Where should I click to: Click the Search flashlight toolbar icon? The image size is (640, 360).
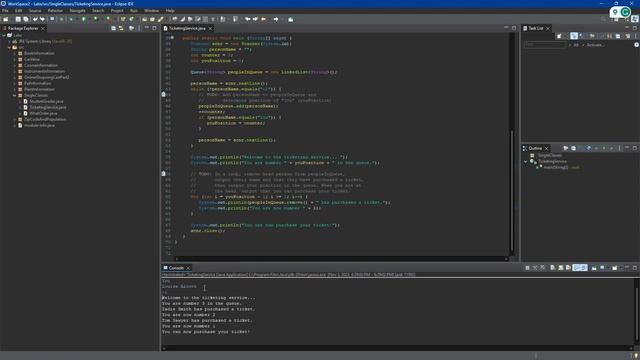point(160,19)
